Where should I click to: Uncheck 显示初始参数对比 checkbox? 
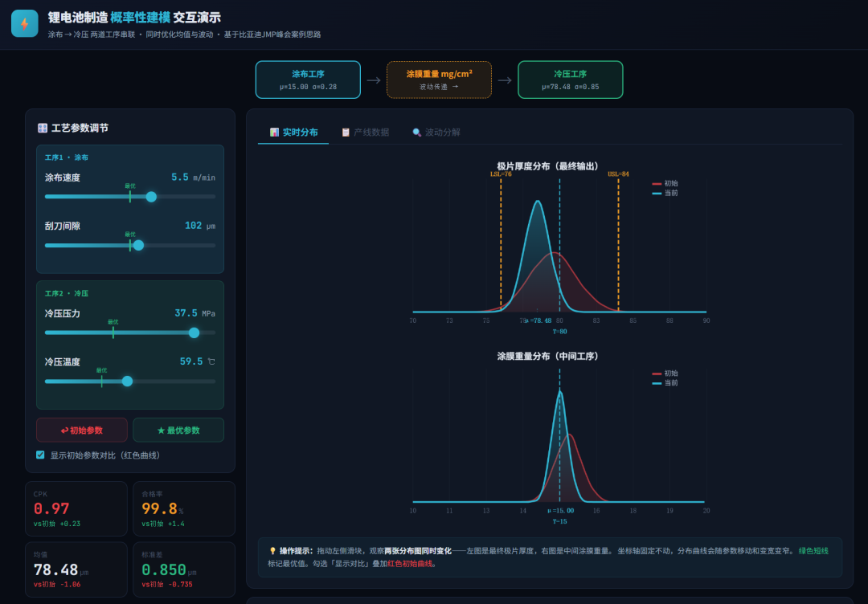point(40,455)
